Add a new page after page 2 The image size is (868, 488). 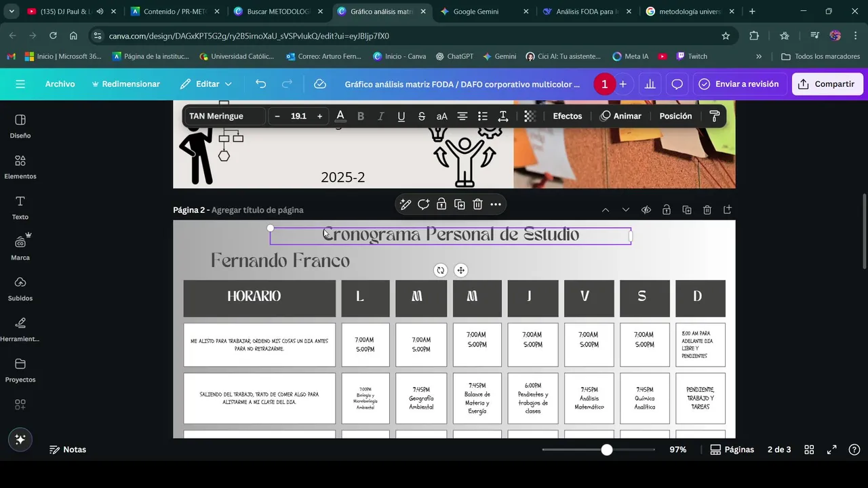click(728, 210)
